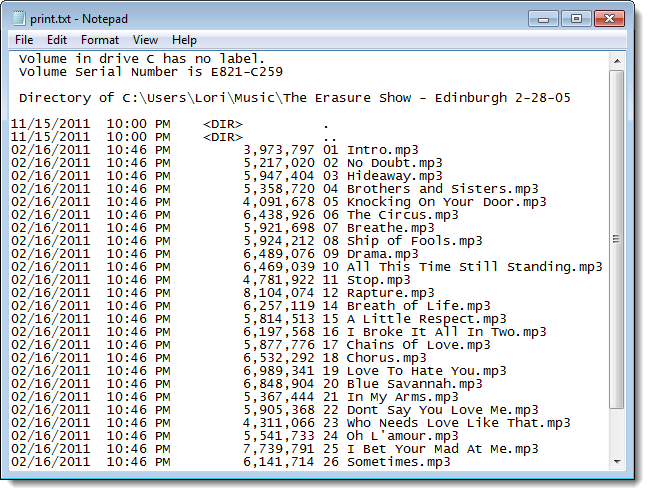Image resolution: width=650 pixels, height=495 pixels.
Task: Click '12 Rapture.mp3'
Action: click(x=379, y=293)
